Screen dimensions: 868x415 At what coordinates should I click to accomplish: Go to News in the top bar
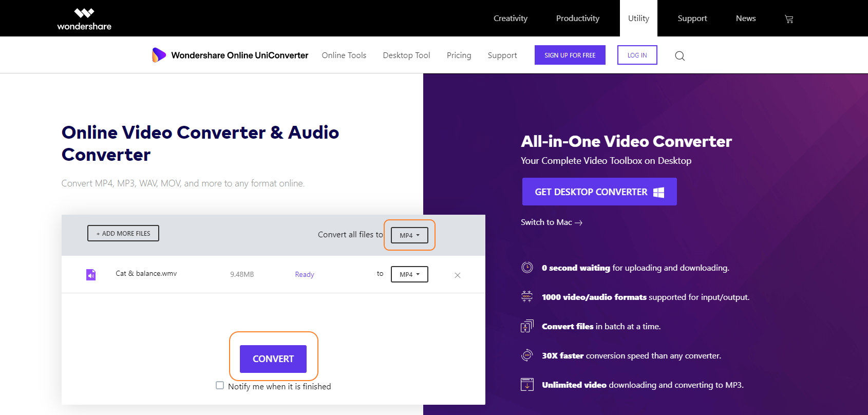coord(745,18)
